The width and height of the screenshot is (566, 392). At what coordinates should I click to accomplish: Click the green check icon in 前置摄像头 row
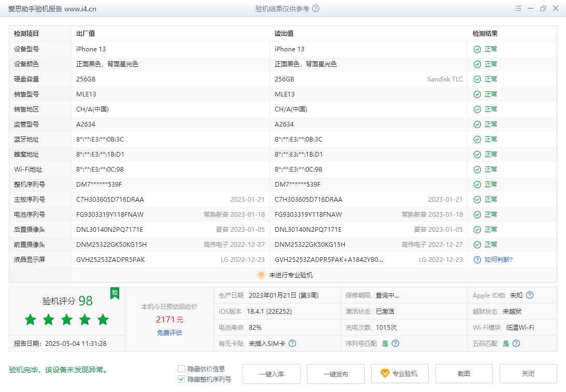pos(477,245)
